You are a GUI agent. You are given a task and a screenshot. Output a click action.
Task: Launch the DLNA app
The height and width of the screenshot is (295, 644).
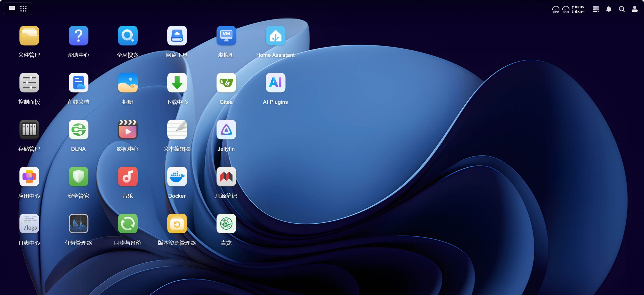click(78, 130)
